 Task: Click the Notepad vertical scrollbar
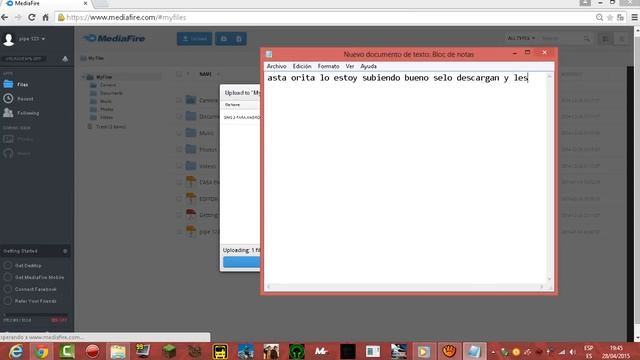(x=549, y=178)
